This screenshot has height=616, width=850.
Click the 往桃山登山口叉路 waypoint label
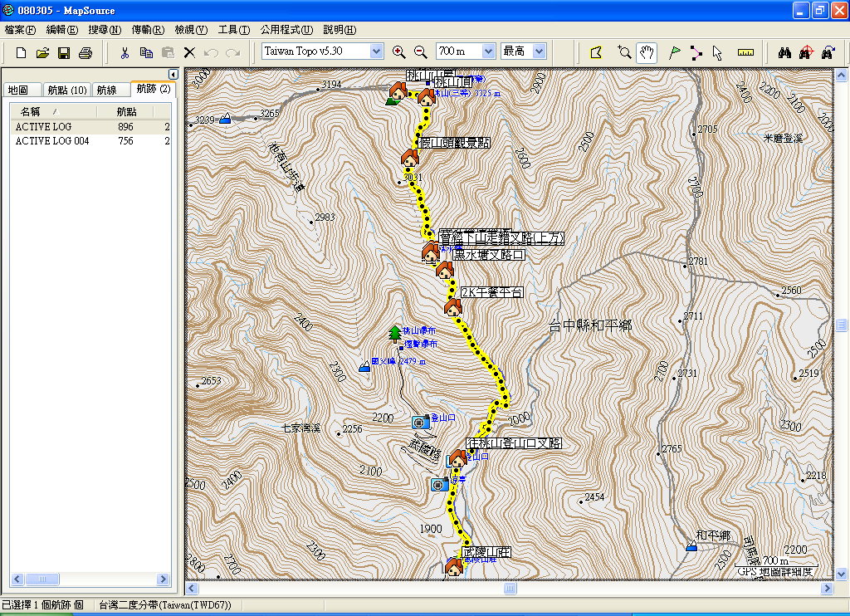514,443
